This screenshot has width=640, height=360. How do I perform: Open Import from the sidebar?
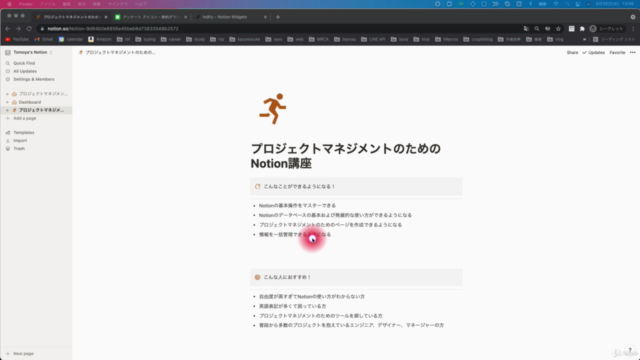(x=20, y=140)
